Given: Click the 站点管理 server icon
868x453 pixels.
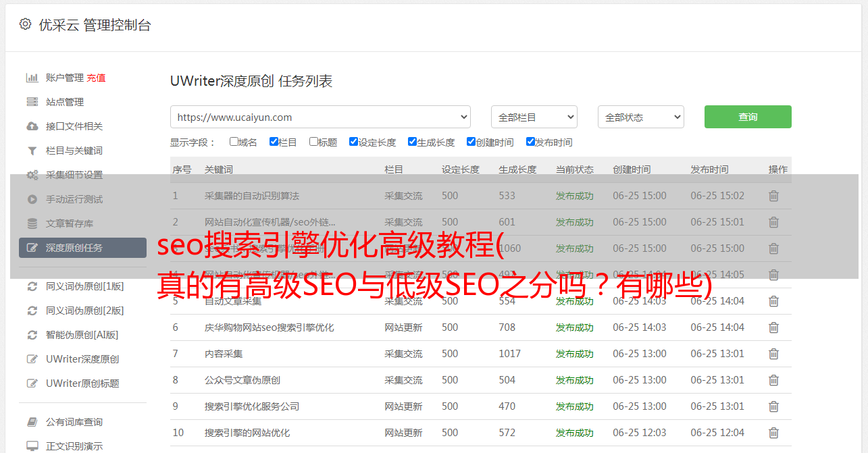Looking at the screenshot, I should (x=32, y=102).
